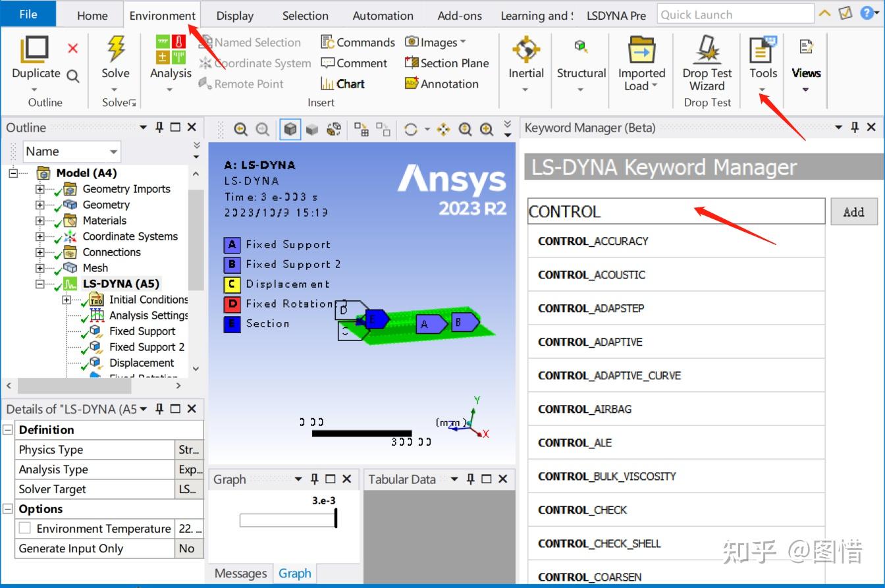Click the Add button in Keyword Manager

tap(853, 211)
